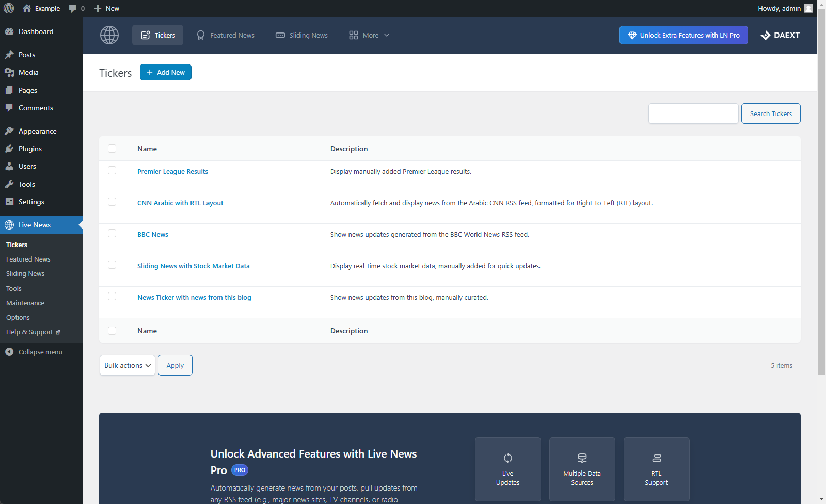
Task: Open Sliding News with Stock Market Data
Action: [x=194, y=266]
